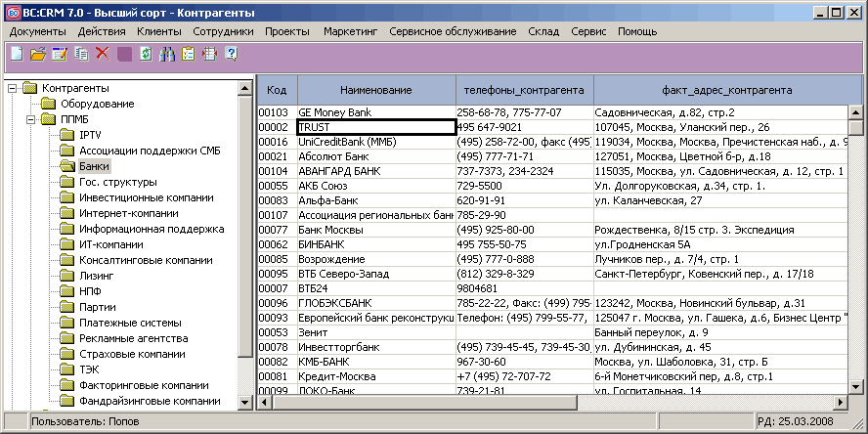Screen dimensions: 868x434
Task: Click the green Refresh toolbar icon
Action: [146, 54]
